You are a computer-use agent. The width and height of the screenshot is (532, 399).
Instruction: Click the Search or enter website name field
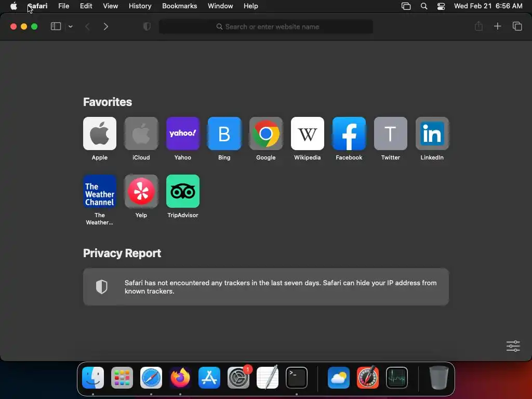266,27
